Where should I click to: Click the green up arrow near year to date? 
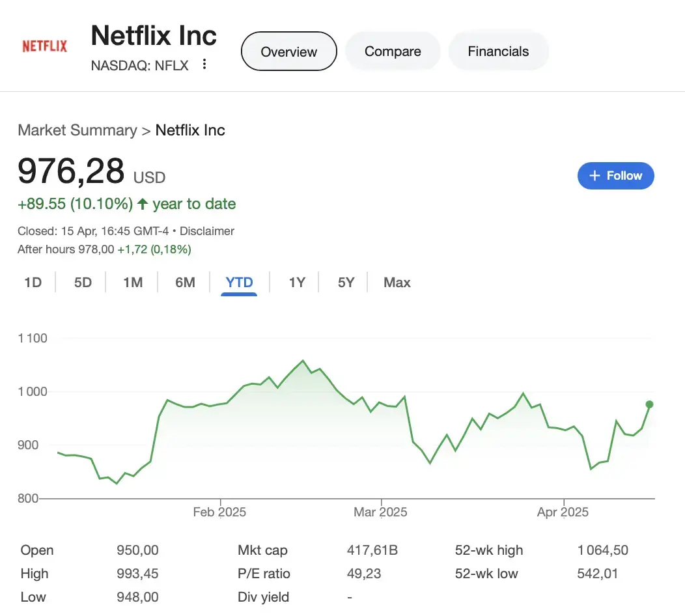point(143,204)
